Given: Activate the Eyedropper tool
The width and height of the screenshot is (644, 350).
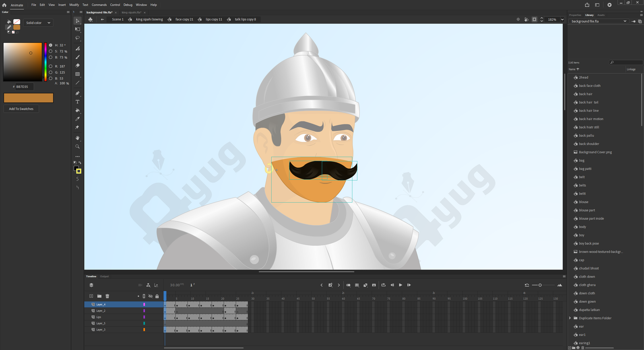Looking at the screenshot, I should coord(78,119).
